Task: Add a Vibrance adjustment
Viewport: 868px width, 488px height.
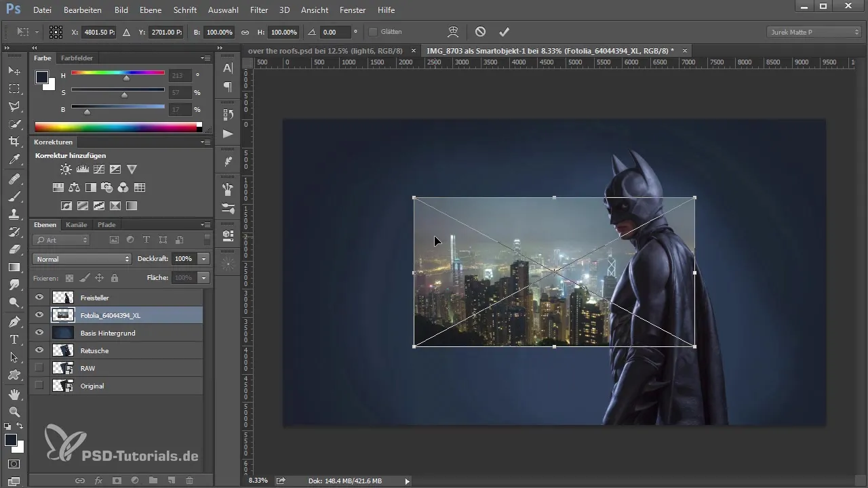Action: tap(132, 169)
